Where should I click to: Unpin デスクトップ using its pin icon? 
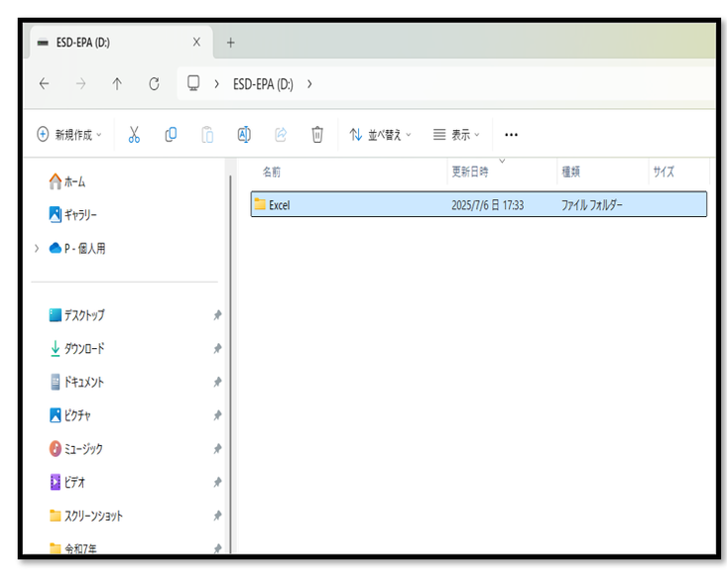[x=217, y=315]
